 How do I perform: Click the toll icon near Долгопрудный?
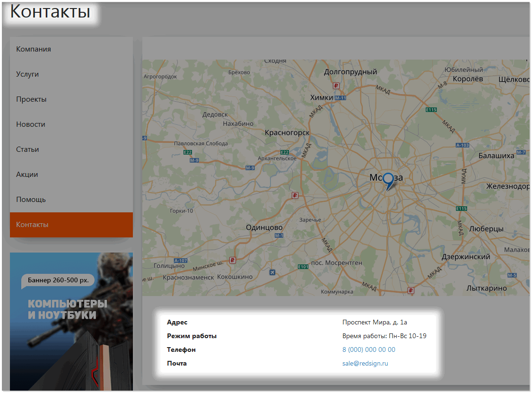coord(336,86)
